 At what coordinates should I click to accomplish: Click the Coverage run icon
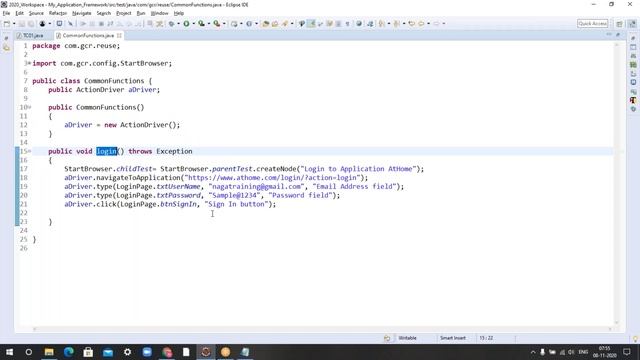[201, 24]
